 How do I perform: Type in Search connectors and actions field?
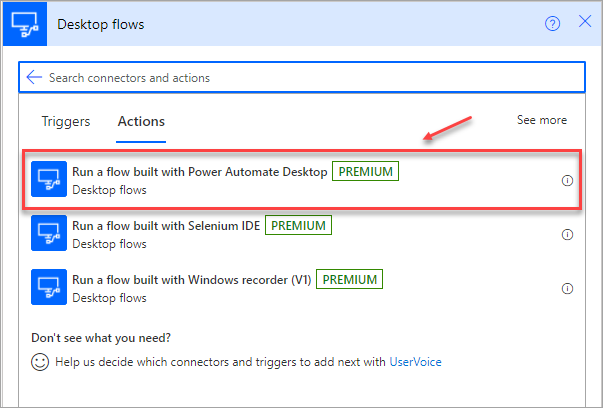click(300, 77)
